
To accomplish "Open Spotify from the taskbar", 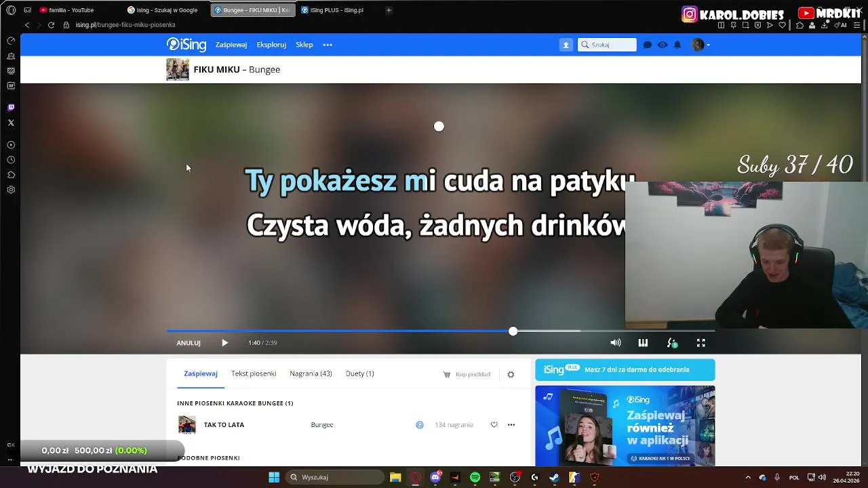I will (475, 477).
